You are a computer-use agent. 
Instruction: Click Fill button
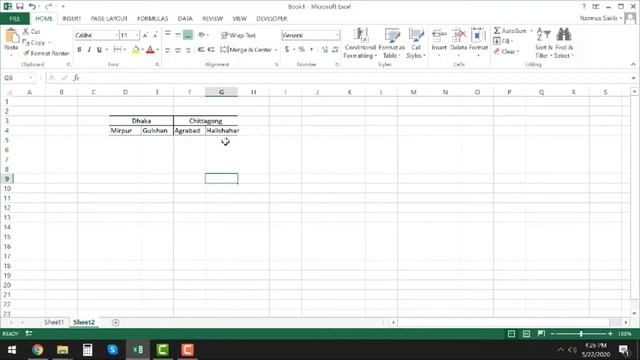coord(502,41)
